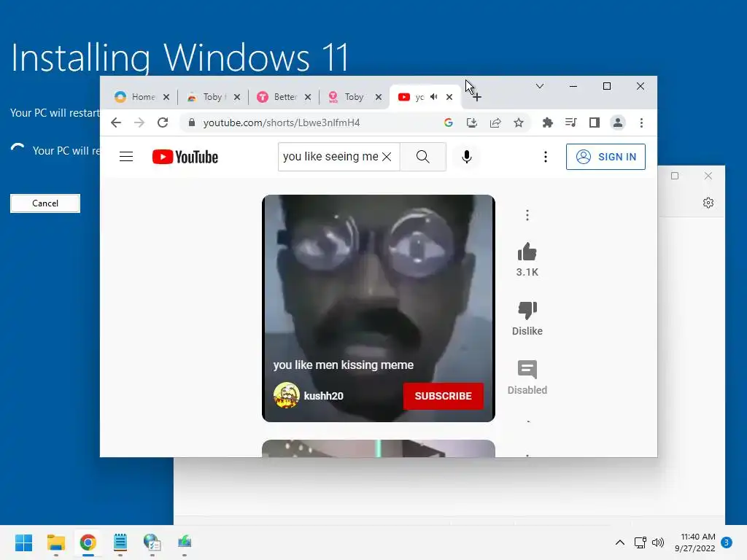
Task: Open kushh20 channel name link
Action: [x=323, y=396]
